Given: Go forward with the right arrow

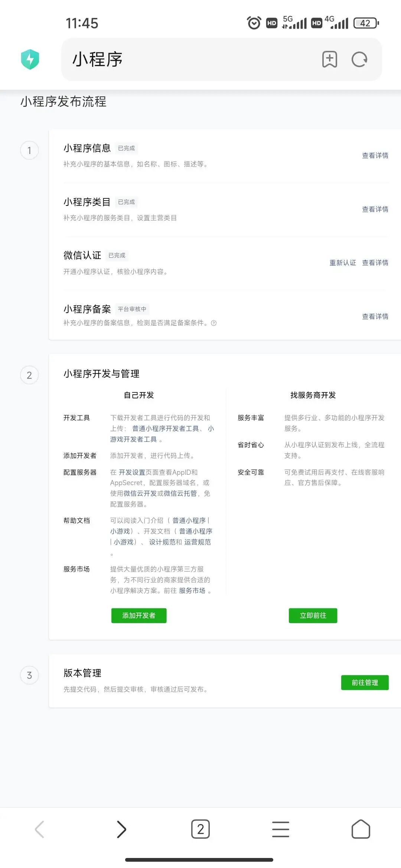Looking at the screenshot, I should pyautogui.click(x=121, y=829).
